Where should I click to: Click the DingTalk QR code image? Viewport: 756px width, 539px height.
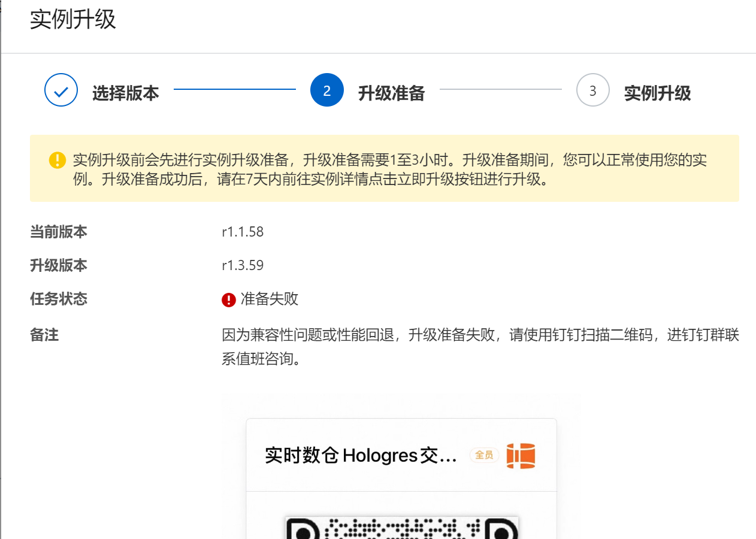point(401,528)
